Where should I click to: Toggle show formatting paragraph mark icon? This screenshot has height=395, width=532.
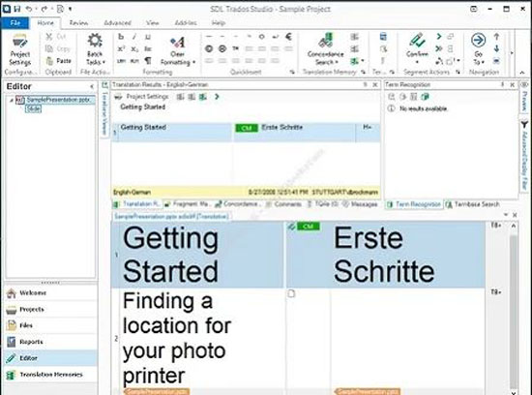coord(148,61)
